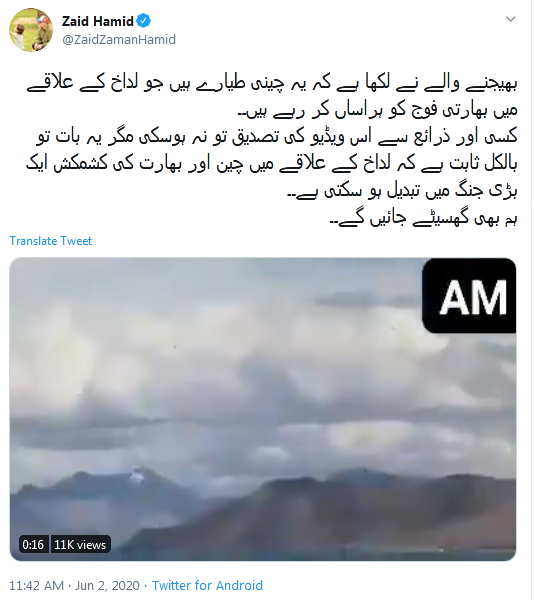The image size is (534, 600).
Task: Click the Jun 2, 2020 date
Action: coord(107,586)
